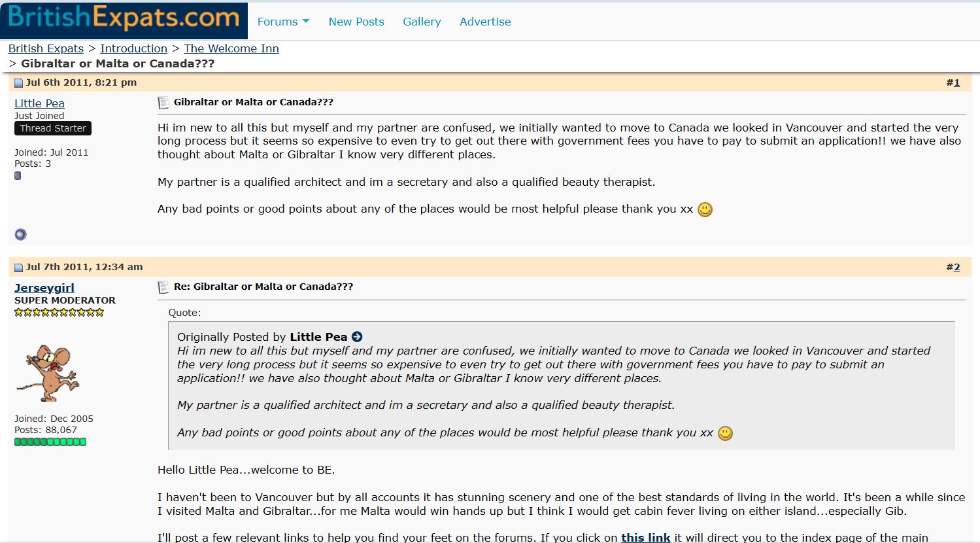This screenshot has width=980, height=543.
Task: Open the BritishExpats.com logo home link
Action: (124, 20)
